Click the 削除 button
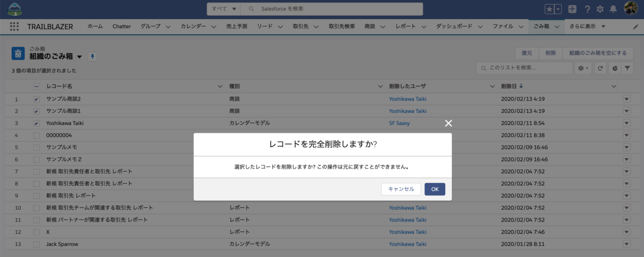 pos(551,53)
